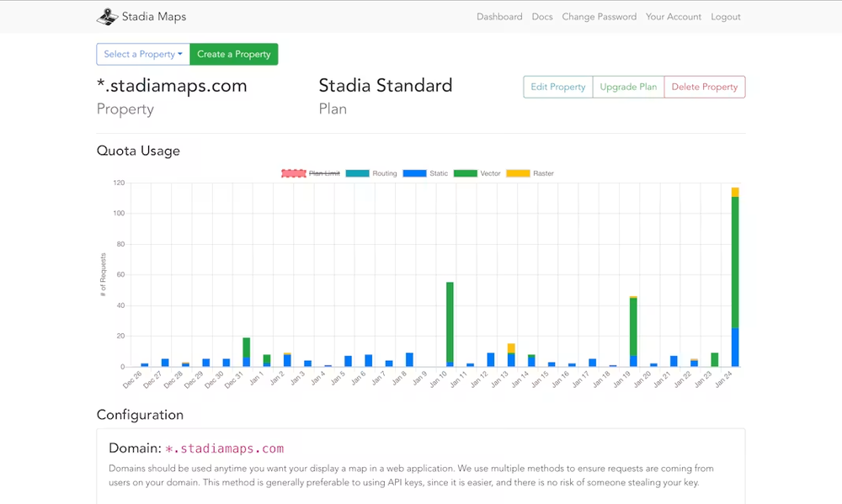This screenshot has width=842, height=504.
Task: Click Logout in the navigation bar
Action: coord(726,17)
